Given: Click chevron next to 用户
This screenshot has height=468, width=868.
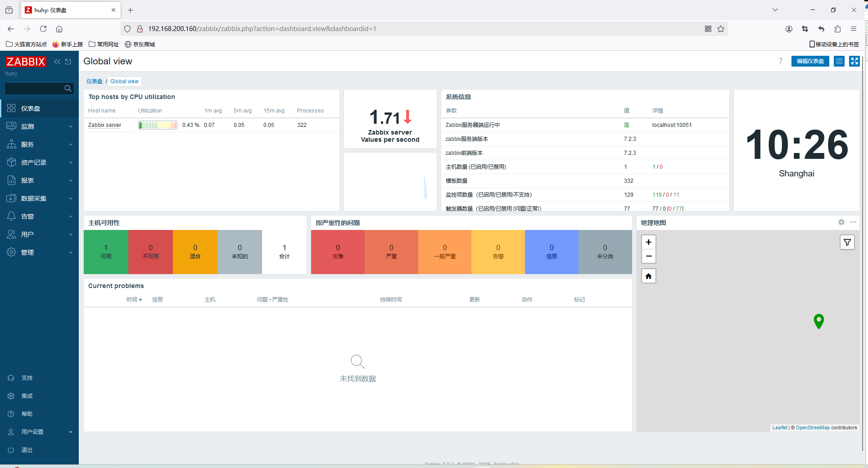Looking at the screenshot, I should (71, 234).
